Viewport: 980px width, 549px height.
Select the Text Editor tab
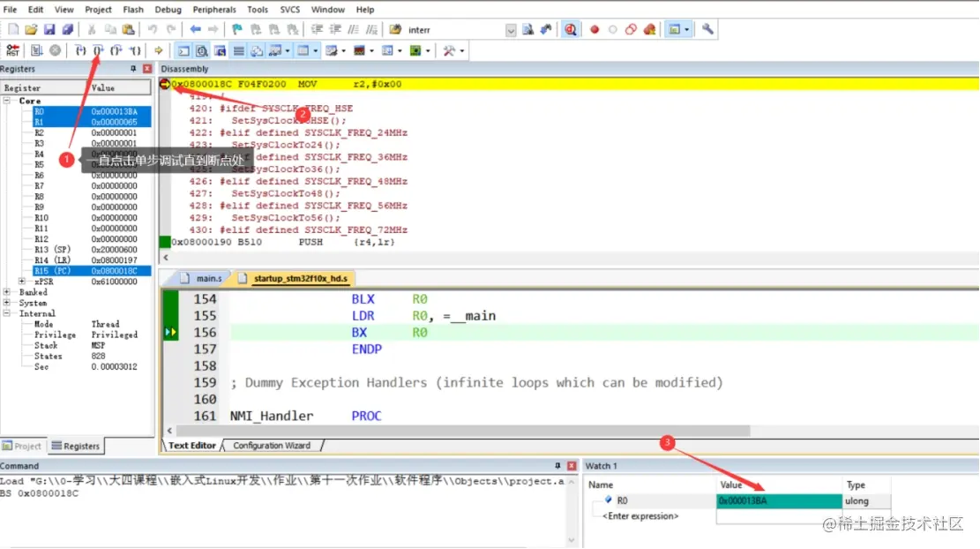point(192,445)
